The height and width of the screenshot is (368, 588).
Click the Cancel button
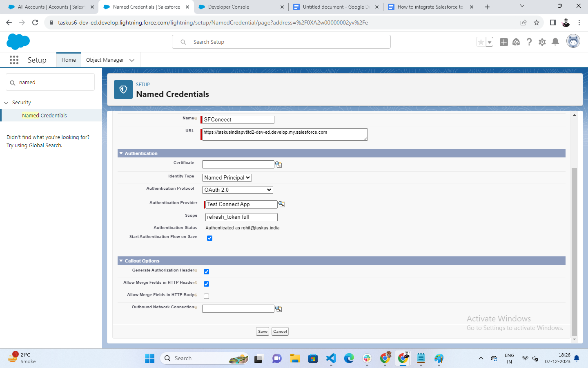280,332
